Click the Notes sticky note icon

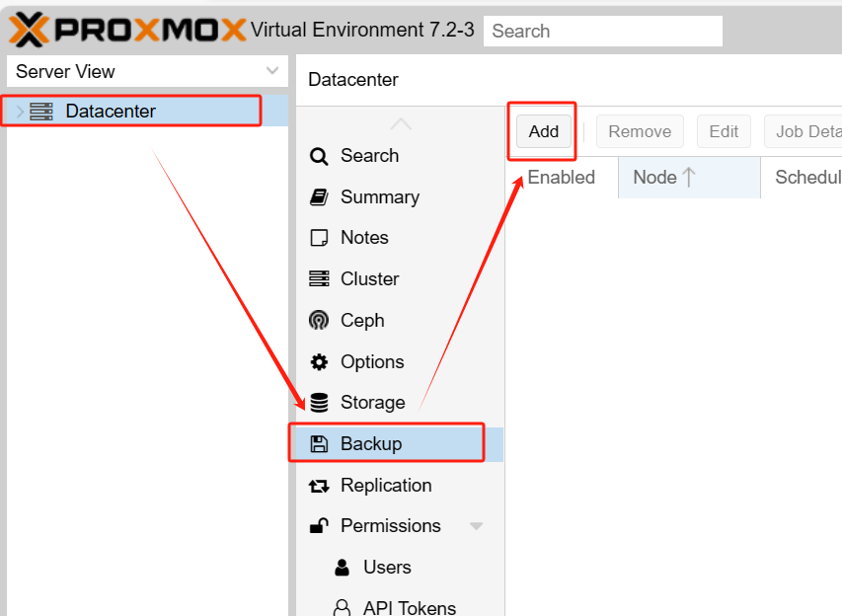click(319, 238)
